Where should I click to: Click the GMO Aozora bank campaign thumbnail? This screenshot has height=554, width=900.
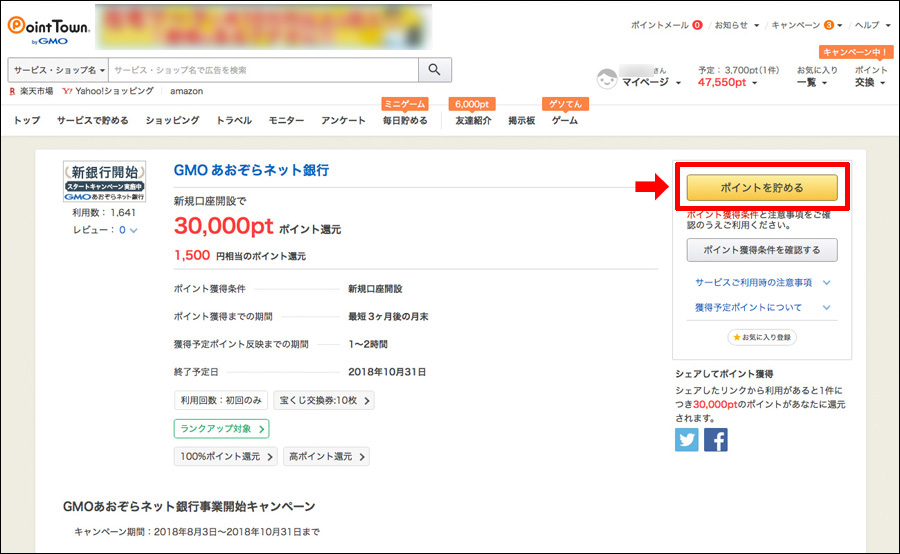click(x=104, y=181)
